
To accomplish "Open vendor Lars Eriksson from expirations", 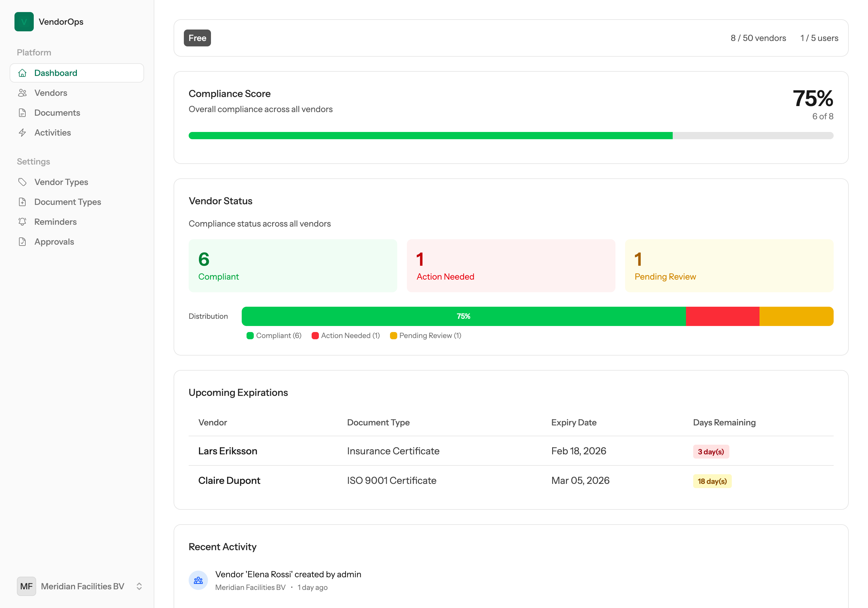I will (227, 451).
